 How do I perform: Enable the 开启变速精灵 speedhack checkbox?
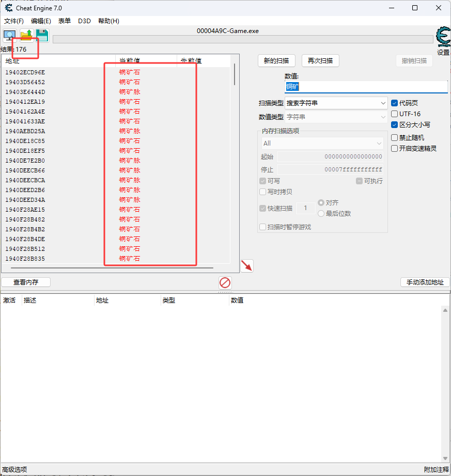click(x=395, y=149)
